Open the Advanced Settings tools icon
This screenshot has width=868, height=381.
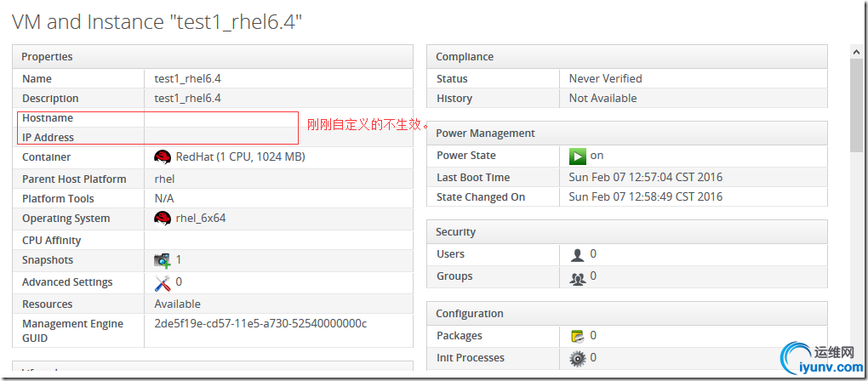point(163,282)
